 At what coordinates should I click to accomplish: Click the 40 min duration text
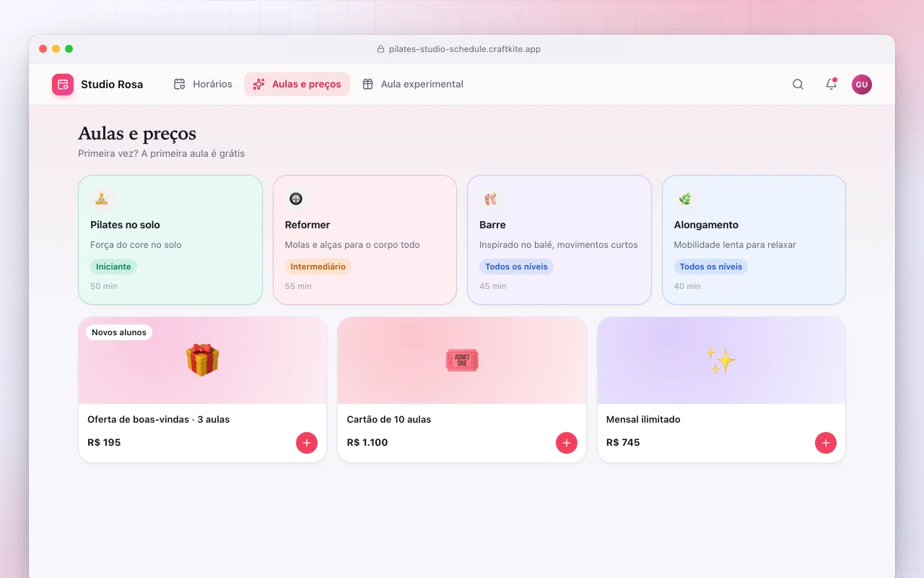[x=687, y=286]
